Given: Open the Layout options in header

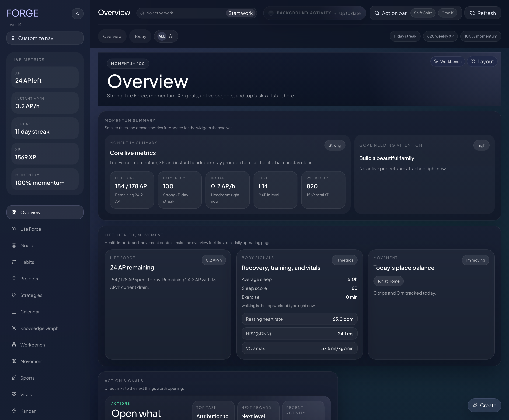Looking at the screenshot, I should (482, 61).
